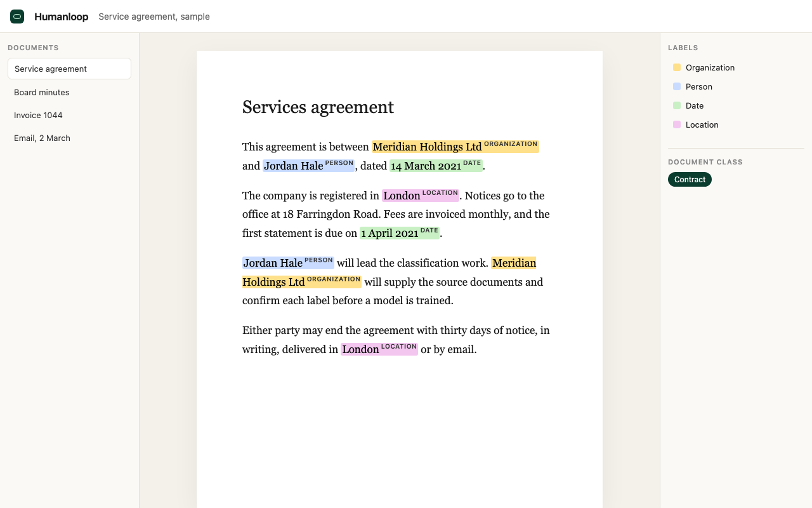Click the Humanloop logo icon
The width and height of the screenshot is (812, 508).
[x=17, y=17]
